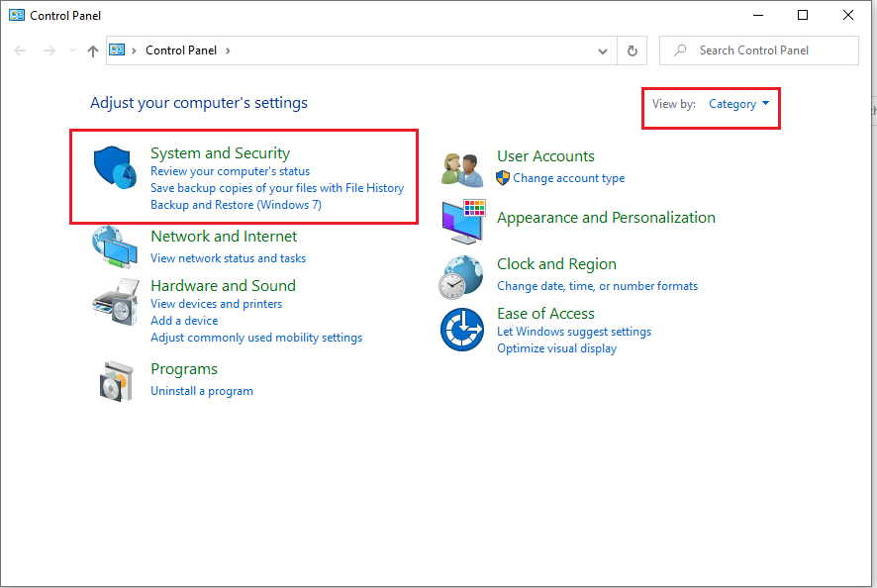Click the Clock and Region icon
877x588 pixels.
point(462,276)
